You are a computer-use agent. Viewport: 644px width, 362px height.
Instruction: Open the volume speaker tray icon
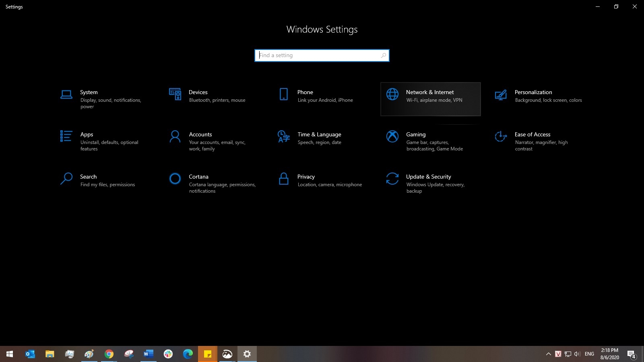(578, 354)
